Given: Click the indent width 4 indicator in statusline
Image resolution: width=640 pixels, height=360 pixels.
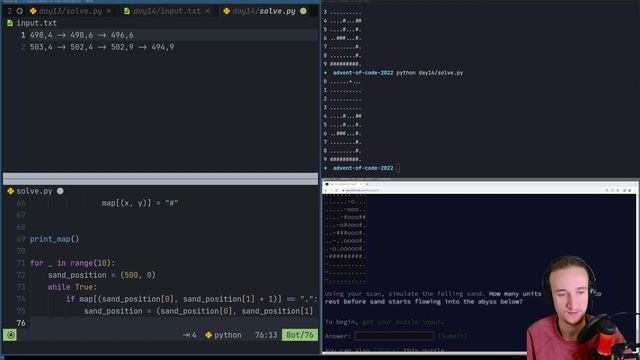Looking at the screenshot, I should pyautogui.click(x=189, y=335).
